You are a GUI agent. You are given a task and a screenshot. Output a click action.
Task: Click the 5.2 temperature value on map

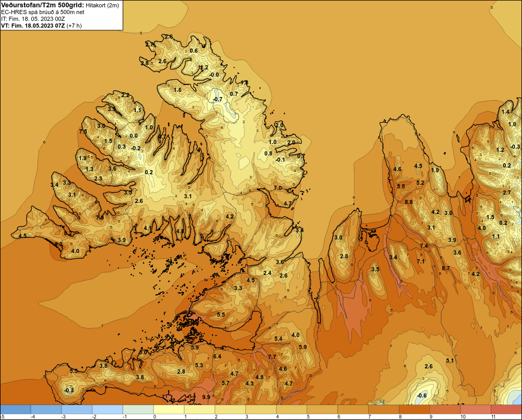(420, 183)
